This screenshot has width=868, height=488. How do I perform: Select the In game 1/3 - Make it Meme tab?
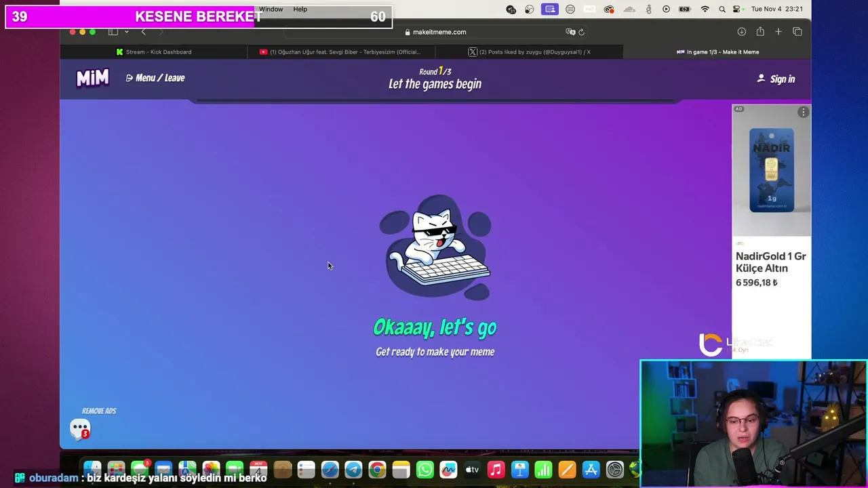click(x=717, y=52)
